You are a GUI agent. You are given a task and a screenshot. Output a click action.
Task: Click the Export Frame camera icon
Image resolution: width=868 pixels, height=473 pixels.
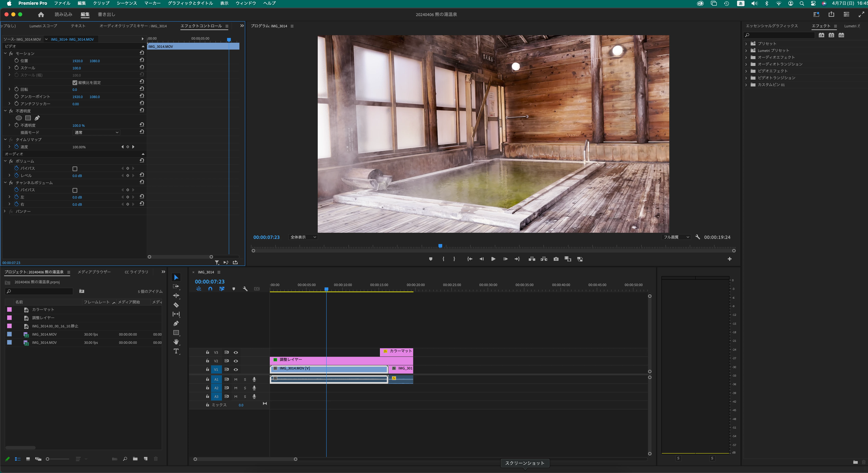tap(556, 259)
